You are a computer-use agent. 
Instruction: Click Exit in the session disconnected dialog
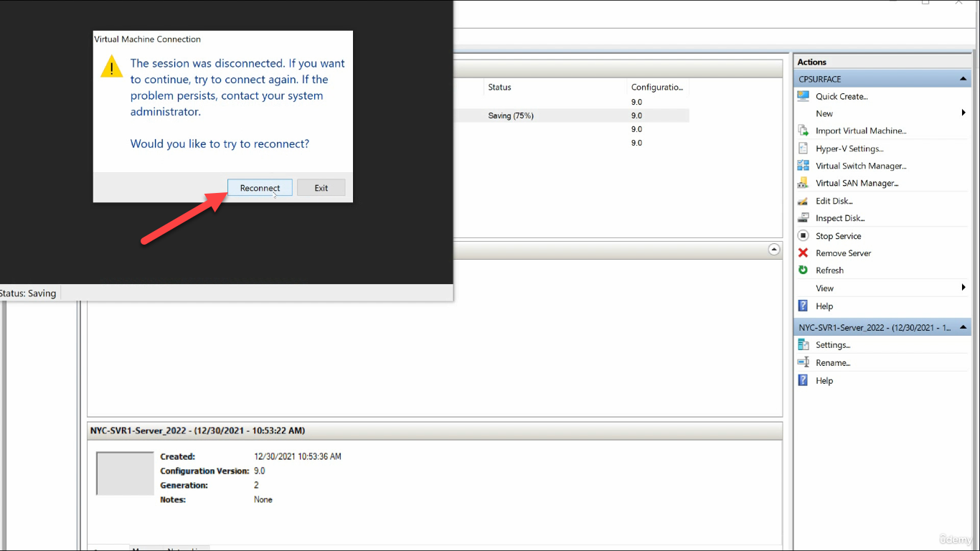click(x=321, y=188)
